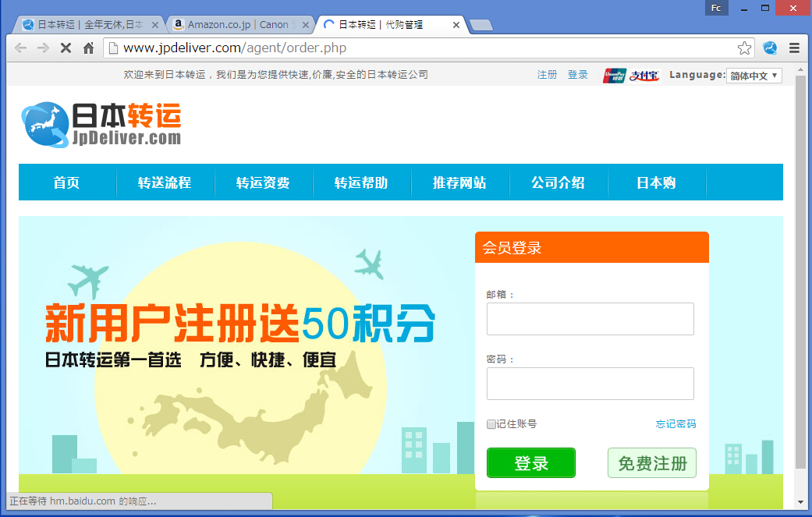Click the 邮箱 input field
This screenshot has width=812, height=517.
click(x=590, y=319)
